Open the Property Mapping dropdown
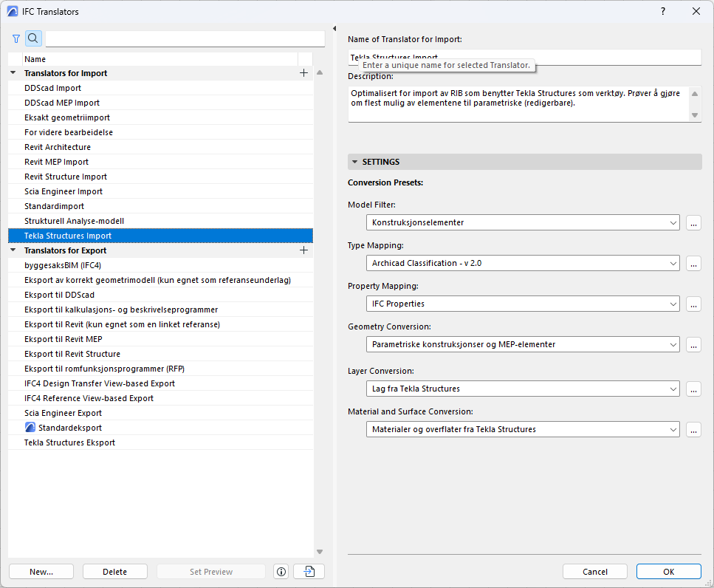The image size is (714, 588). point(523,304)
